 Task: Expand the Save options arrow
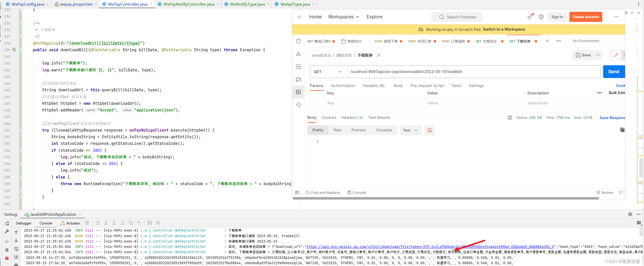pos(598,55)
